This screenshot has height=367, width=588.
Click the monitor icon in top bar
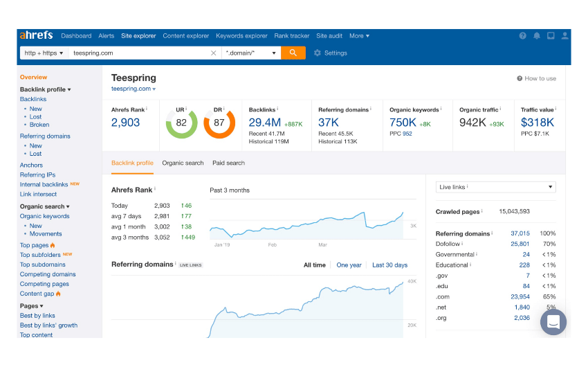click(551, 35)
